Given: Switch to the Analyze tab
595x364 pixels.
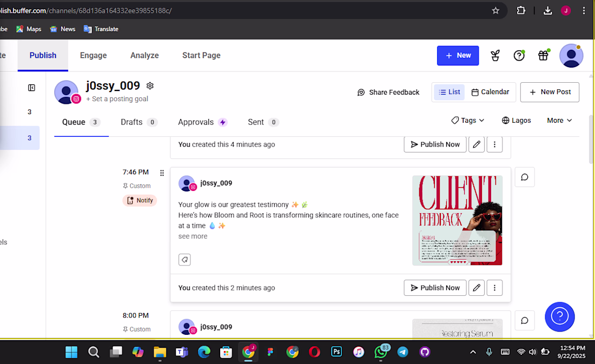Looking at the screenshot, I should click(144, 55).
